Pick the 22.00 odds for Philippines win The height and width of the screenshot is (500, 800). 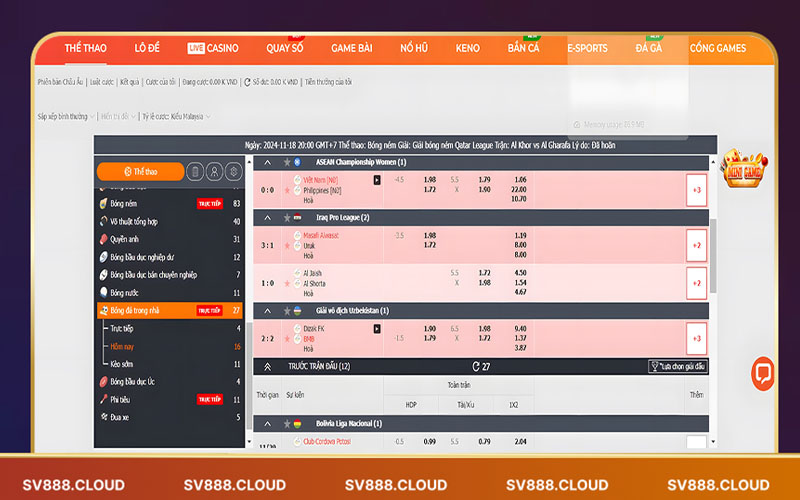click(x=518, y=189)
